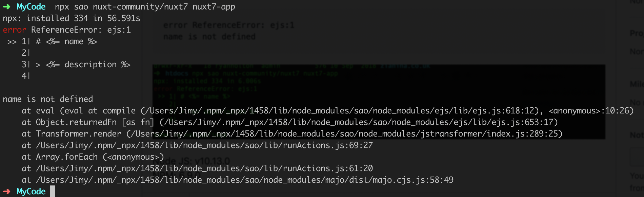
Task: Click the first 'MyCode' prompt directory name
Action: [31, 7]
